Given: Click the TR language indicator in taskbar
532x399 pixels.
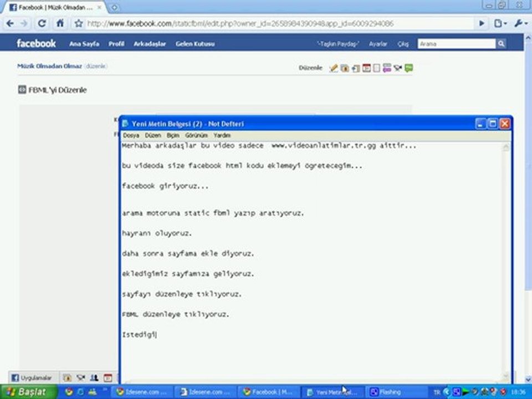Looking at the screenshot, I should pyautogui.click(x=437, y=392).
